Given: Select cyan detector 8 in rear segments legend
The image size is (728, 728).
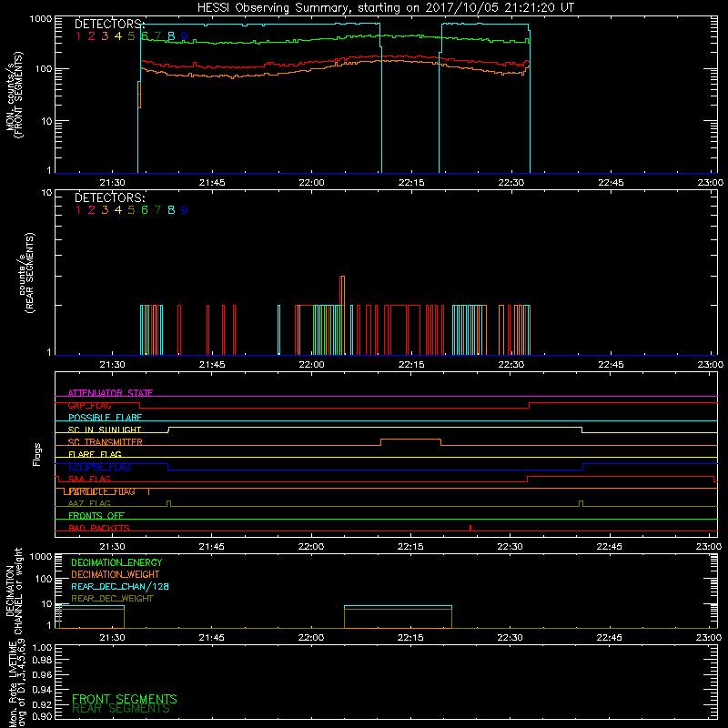Looking at the screenshot, I should point(171,210).
